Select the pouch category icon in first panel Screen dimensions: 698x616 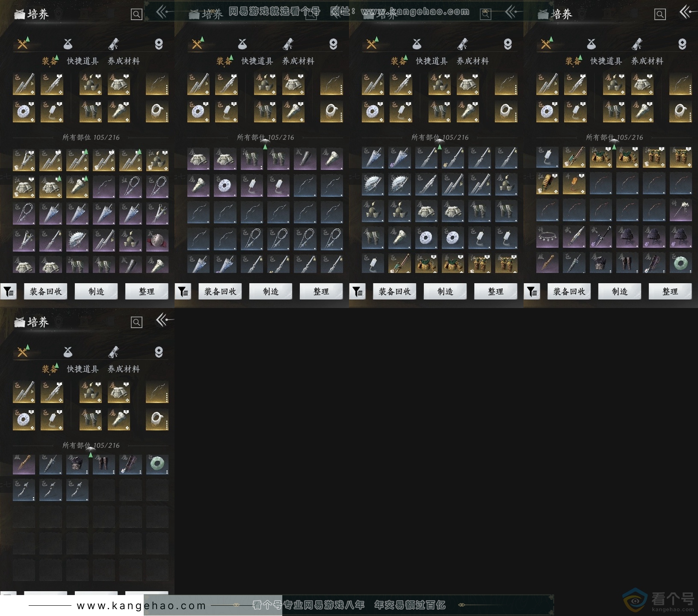click(x=68, y=44)
